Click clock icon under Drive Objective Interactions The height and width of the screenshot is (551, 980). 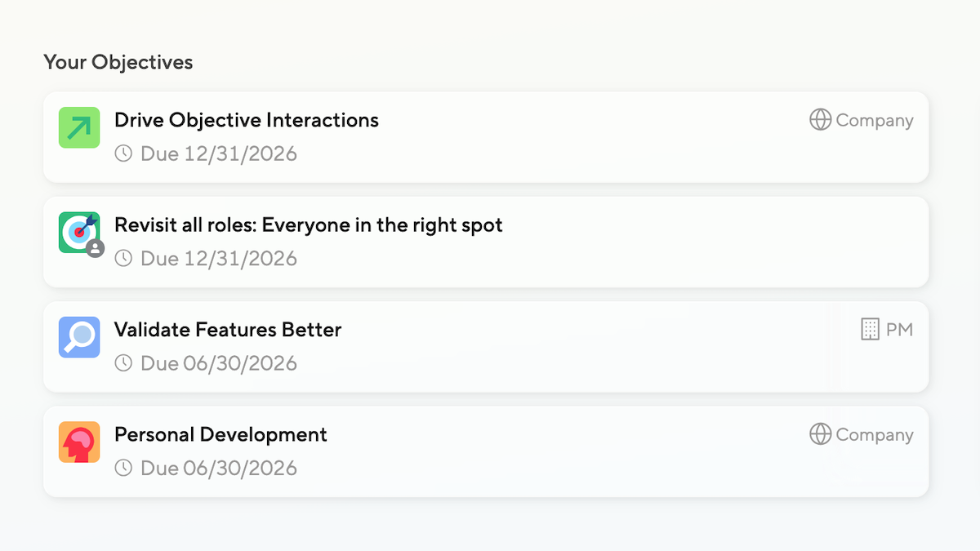pos(123,153)
